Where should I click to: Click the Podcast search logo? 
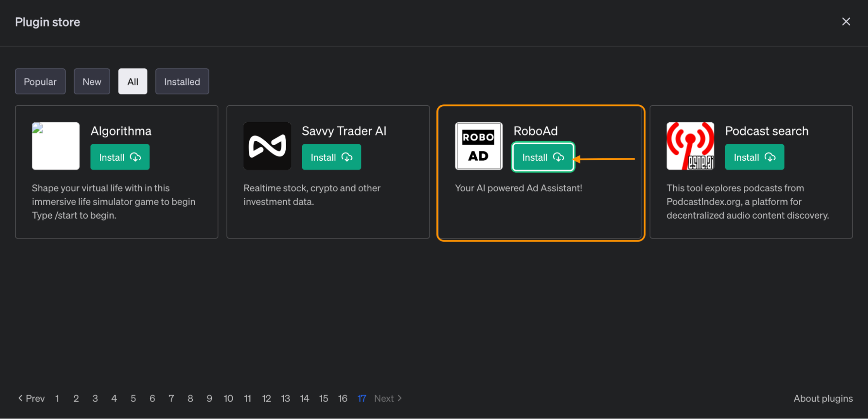point(690,146)
